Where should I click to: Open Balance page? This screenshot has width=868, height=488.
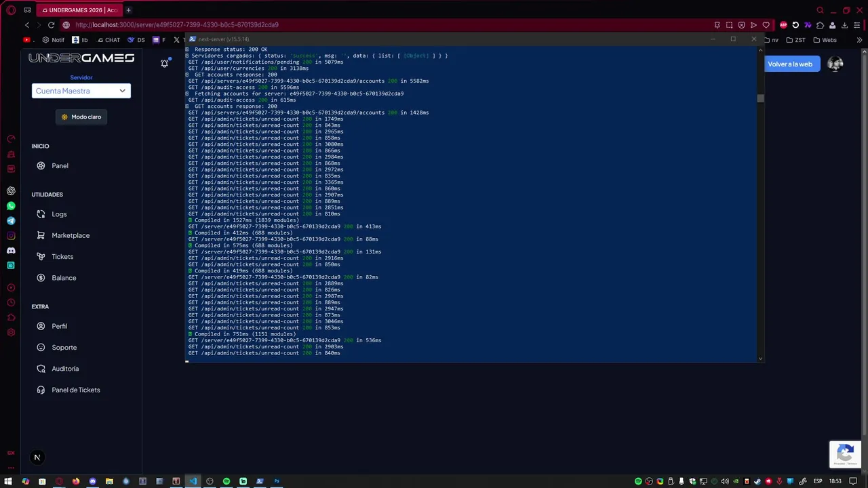coord(64,278)
